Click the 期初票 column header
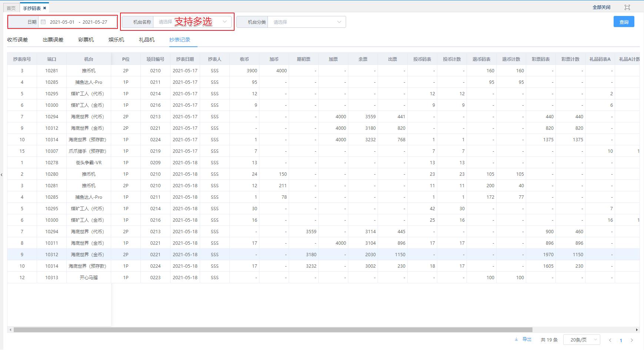 pos(303,59)
